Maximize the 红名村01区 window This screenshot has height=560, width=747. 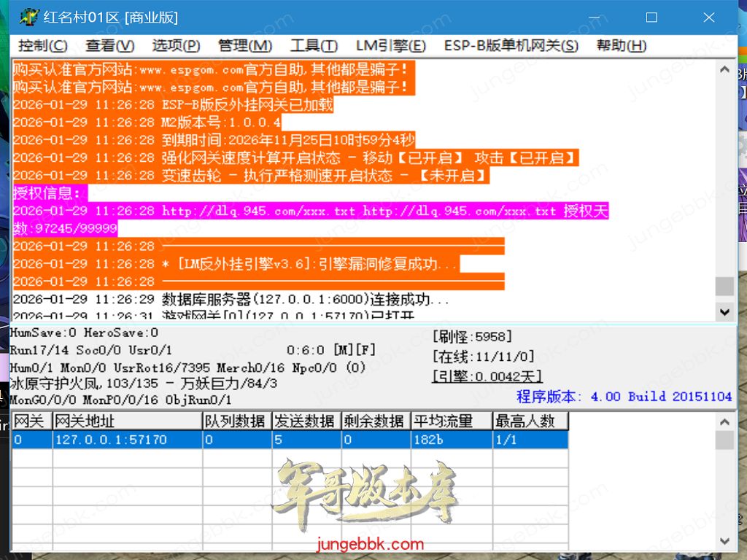(651, 17)
